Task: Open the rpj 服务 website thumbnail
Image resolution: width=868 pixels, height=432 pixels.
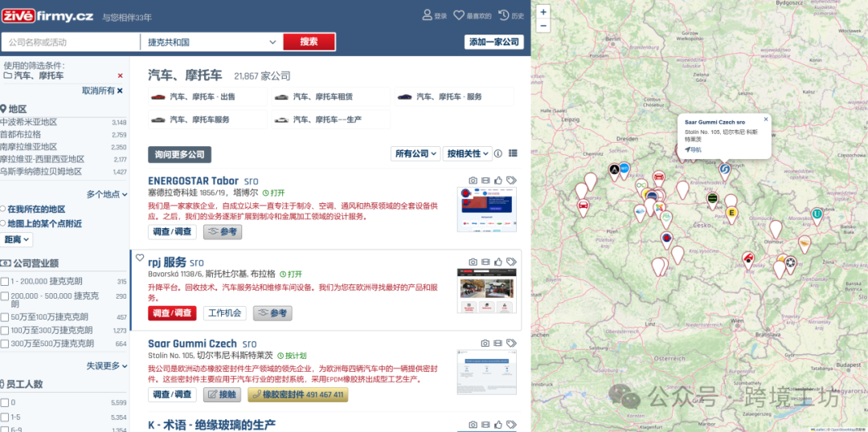Action: click(486, 291)
